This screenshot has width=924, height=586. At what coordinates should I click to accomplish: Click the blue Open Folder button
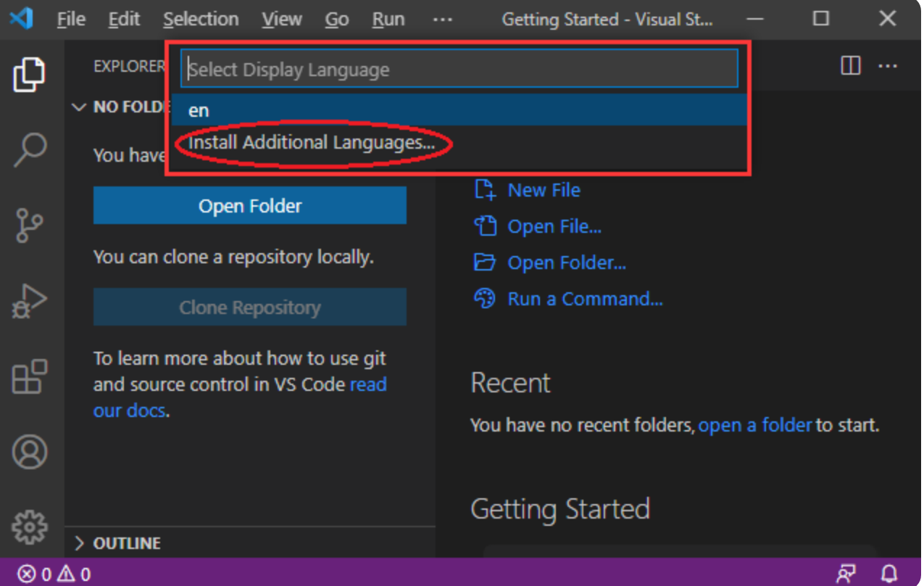(x=250, y=206)
